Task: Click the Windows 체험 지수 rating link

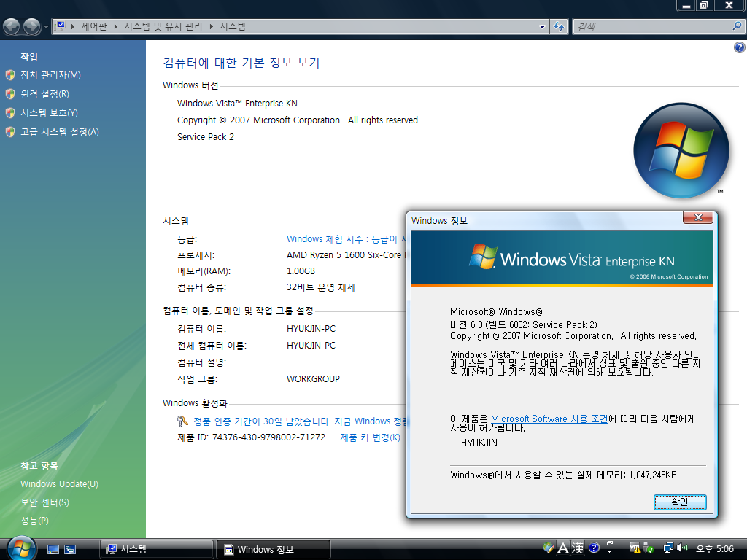Action: tap(347, 239)
